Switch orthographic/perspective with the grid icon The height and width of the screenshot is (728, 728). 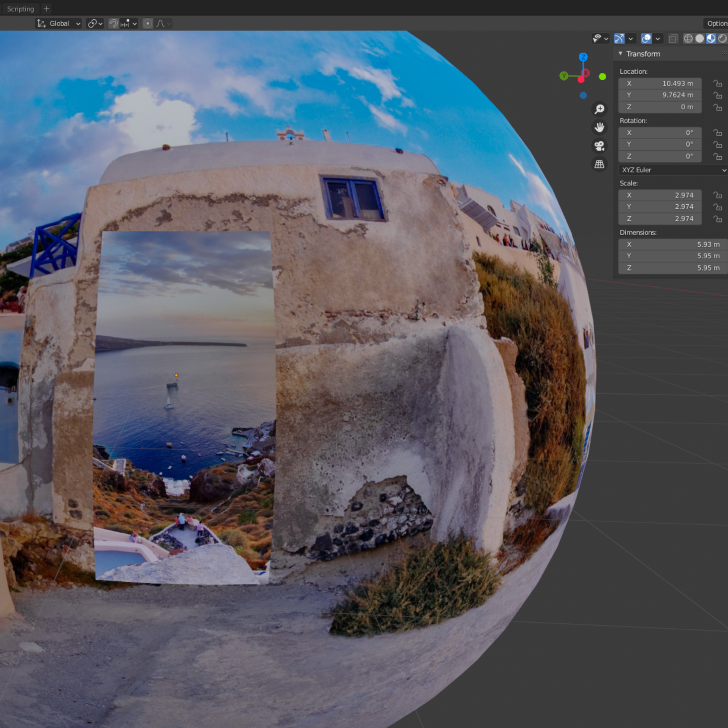(x=599, y=164)
